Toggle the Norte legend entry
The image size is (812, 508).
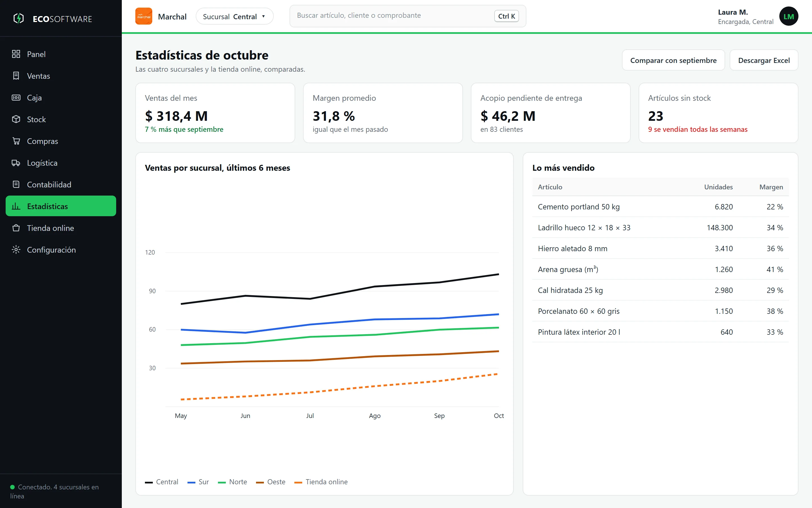tap(232, 482)
